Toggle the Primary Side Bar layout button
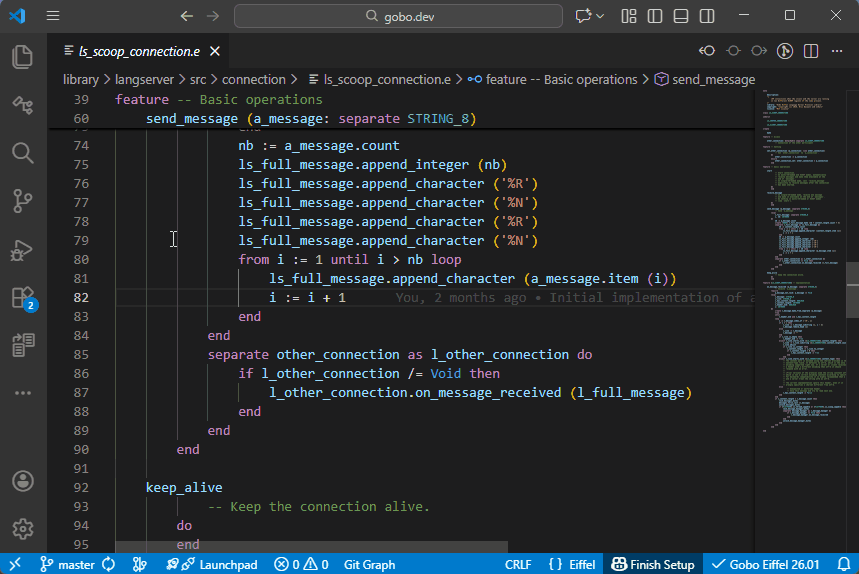859x574 pixels. pyautogui.click(x=655, y=16)
